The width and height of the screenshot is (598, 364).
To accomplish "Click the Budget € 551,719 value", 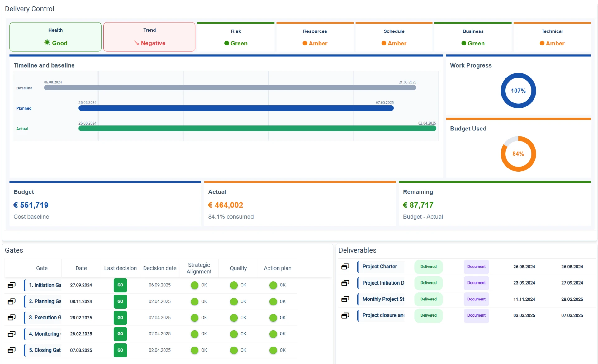I will pyautogui.click(x=31, y=205).
